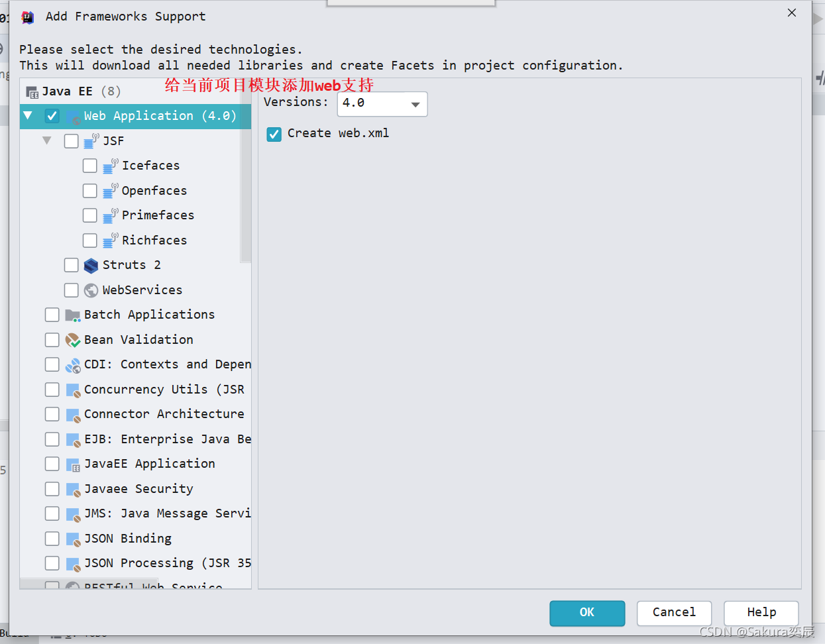
Task: Toggle the Create web.xml checkbox
Action: [274, 134]
